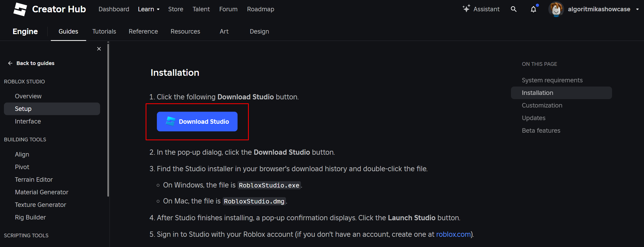The width and height of the screenshot is (644, 247).
Task: Open the Dashboard menu item
Action: click(114, 9)
